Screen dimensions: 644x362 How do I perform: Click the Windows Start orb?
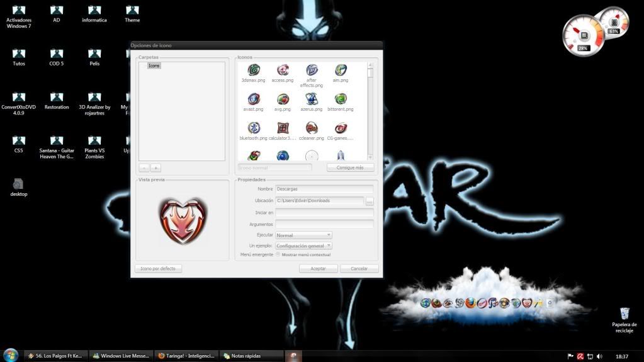click(x=11, y=356)
